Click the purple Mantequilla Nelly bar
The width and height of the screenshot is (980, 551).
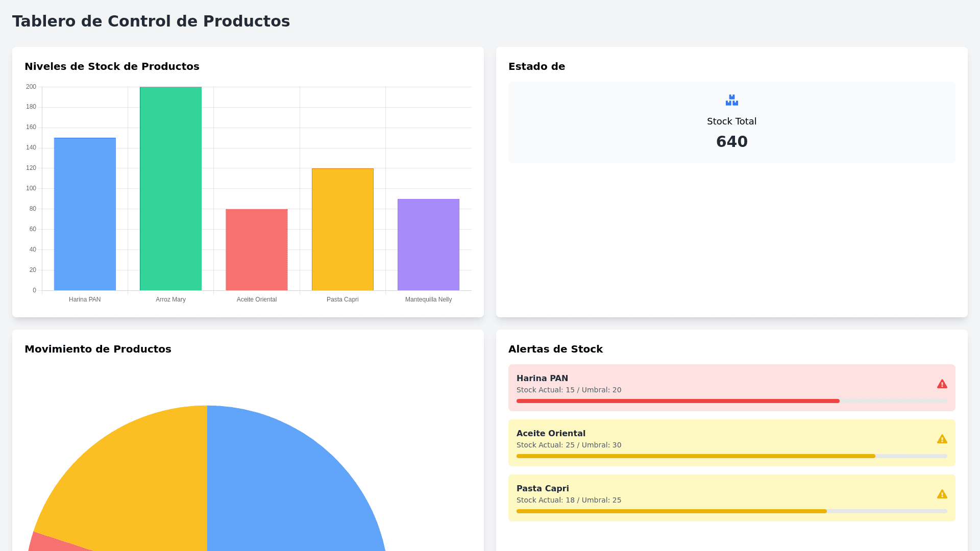[428, 245]
